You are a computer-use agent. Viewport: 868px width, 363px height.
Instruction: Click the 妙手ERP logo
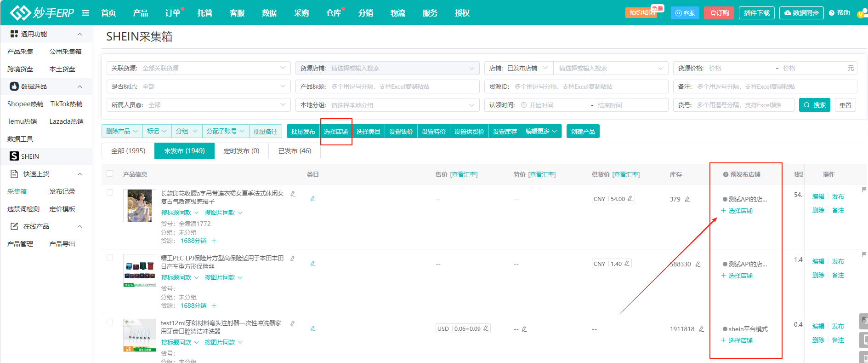[x=42, y=13]
